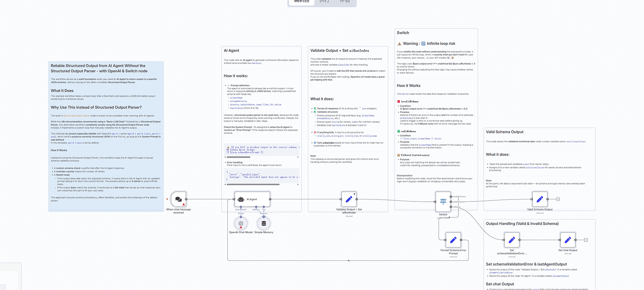
Task: Click the invalid_input JSON code scrollbar
Action: 253,185
